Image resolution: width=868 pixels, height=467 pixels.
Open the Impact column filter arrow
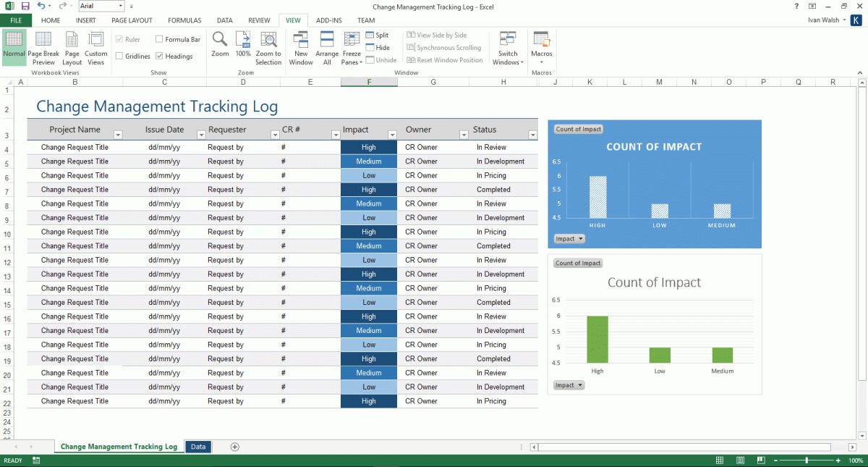click(392, 135)
